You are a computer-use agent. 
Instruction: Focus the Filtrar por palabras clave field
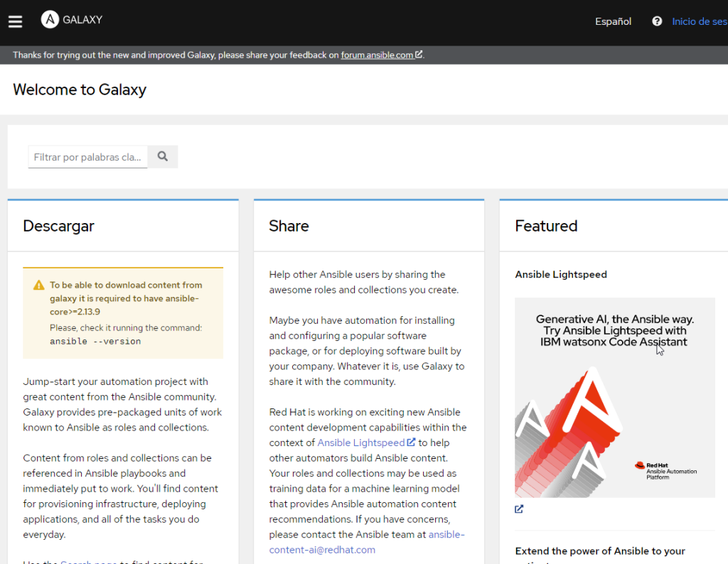(x=87, y=156)
